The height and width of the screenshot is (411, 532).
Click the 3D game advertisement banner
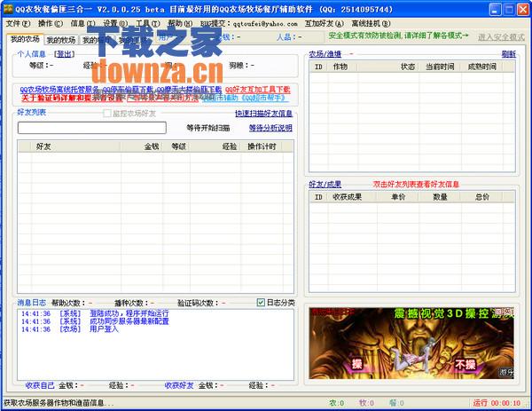411,343
